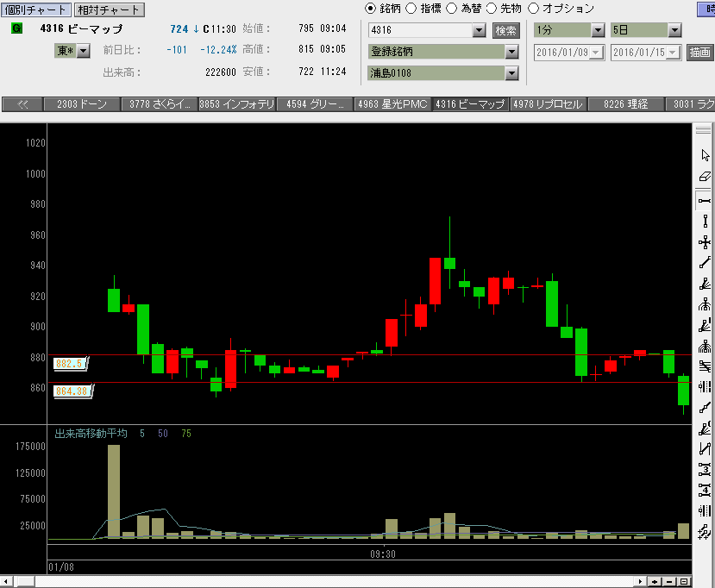Select the オプション radio button
Image resolution: width=715 pixels, height=588 pixels.
(533, 9)
